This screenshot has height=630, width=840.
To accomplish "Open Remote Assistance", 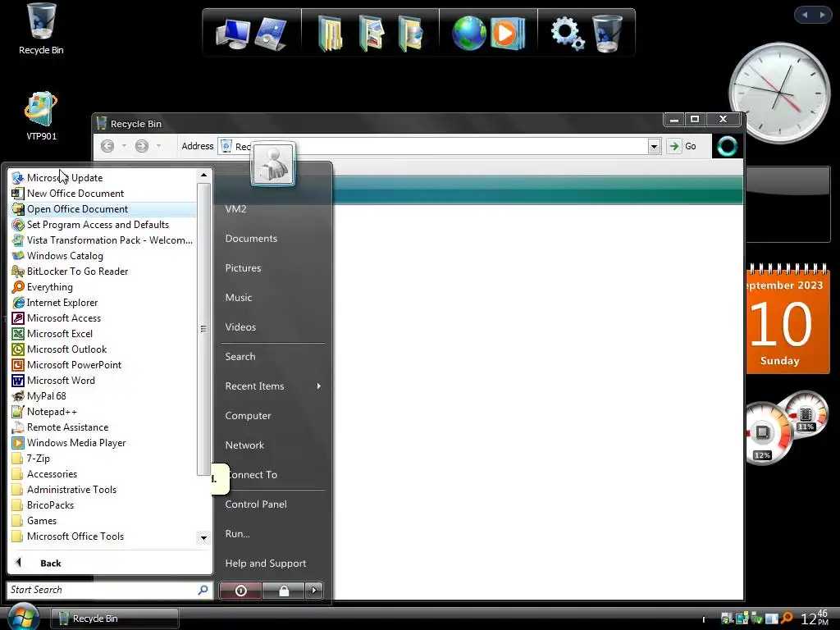I will 103,427.
